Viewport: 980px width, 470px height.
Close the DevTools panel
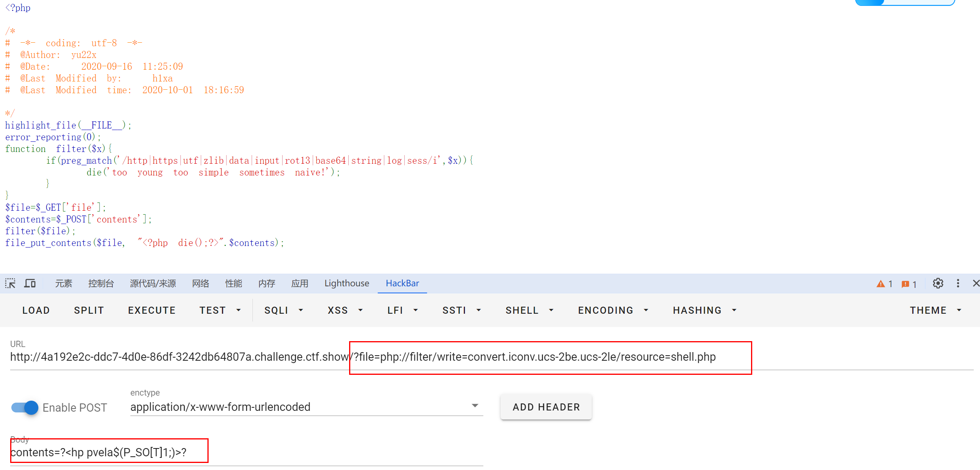[976, 283]
